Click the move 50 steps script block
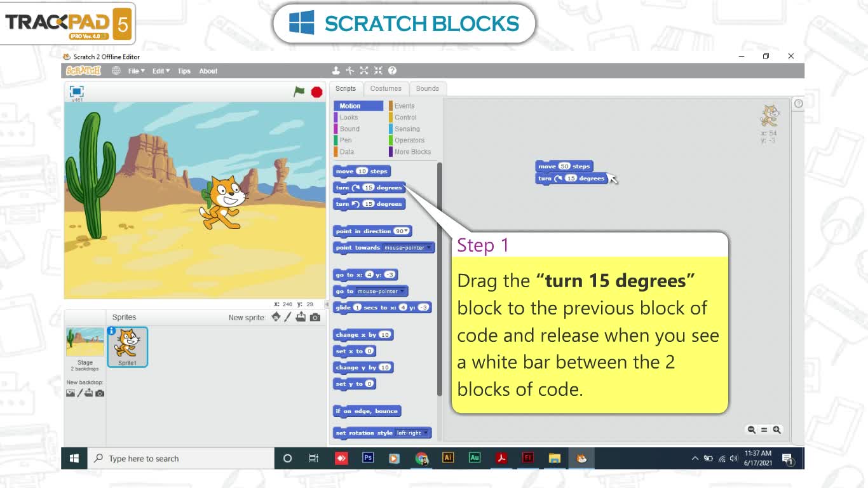Image resolution: width=868 pixels, height=488 pixels. pos(564,166)
